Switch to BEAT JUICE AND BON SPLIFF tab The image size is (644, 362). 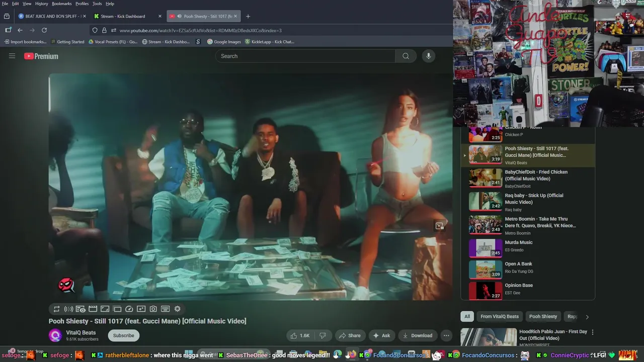(x=51, y=16)
